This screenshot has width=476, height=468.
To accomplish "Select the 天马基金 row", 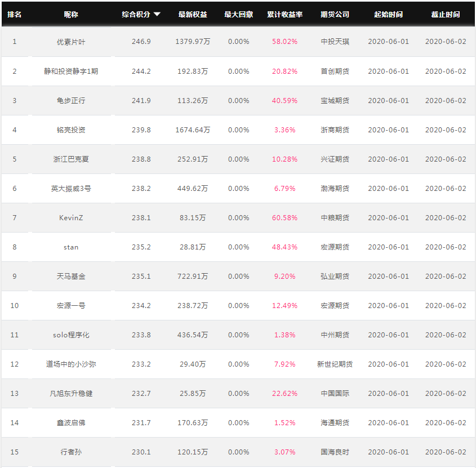I will (x=238, y=276).
